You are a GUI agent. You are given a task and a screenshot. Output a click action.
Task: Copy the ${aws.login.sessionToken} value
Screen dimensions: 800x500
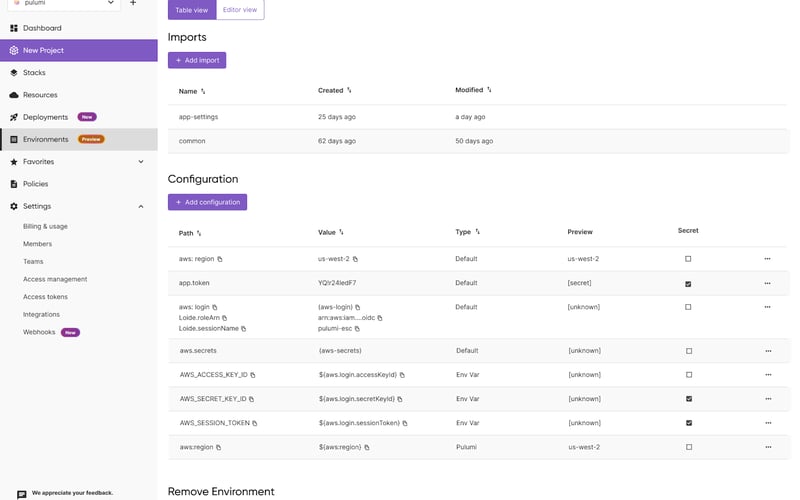pyautogui.click(x=405, y=423)
